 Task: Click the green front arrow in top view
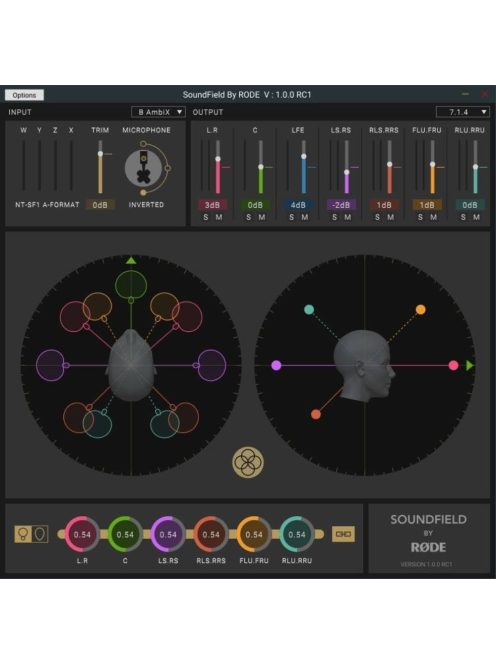(x=131, y=260)
